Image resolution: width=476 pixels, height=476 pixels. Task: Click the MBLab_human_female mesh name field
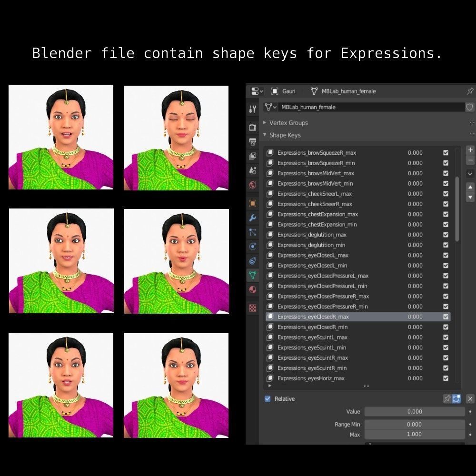pos(371,107)
